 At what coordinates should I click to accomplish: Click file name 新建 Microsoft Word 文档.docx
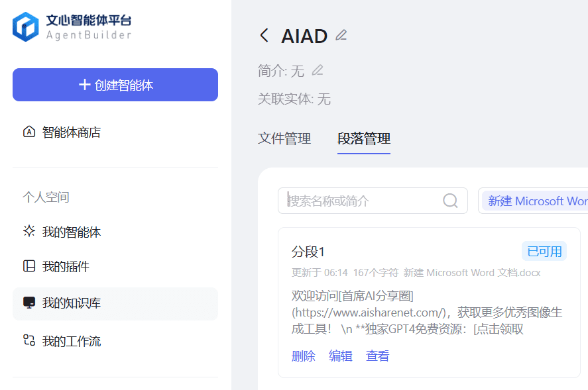(472, 272)
